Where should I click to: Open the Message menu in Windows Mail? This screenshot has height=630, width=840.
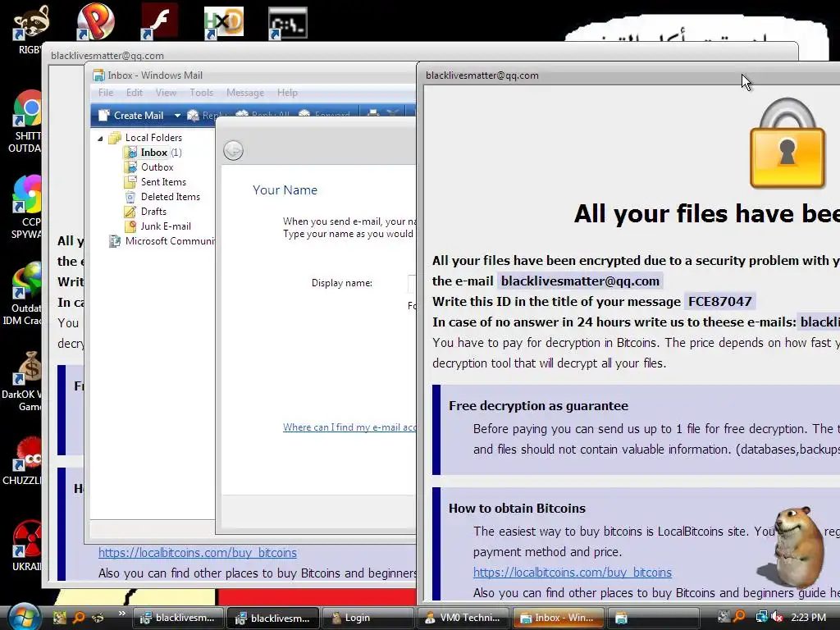pyautogui.click(x=245, y=93)
